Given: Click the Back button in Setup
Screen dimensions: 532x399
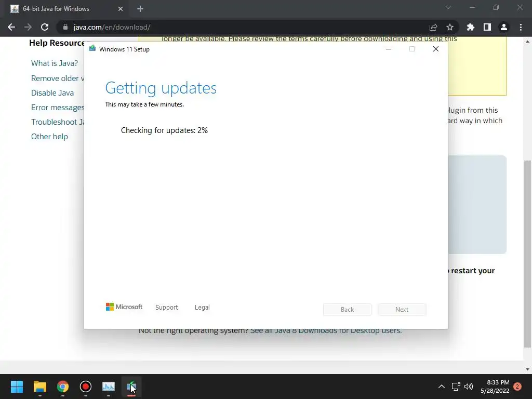Looking at the screenshot, I should (348, 310).
